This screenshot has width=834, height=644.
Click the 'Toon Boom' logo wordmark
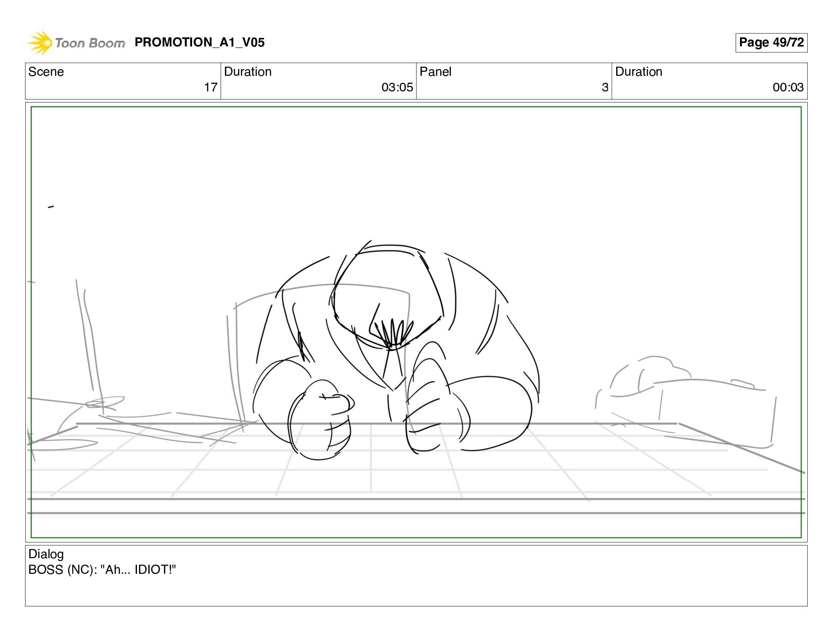coord(90,43)
